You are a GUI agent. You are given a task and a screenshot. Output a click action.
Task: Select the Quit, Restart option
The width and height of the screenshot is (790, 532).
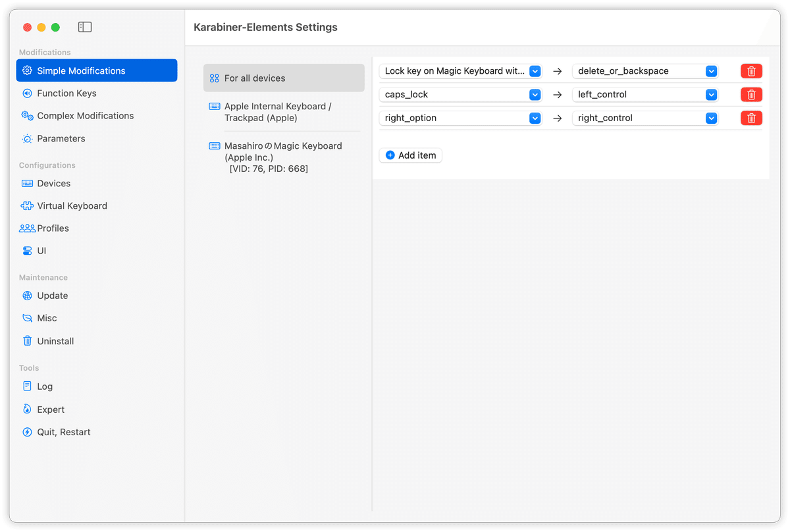65,432
